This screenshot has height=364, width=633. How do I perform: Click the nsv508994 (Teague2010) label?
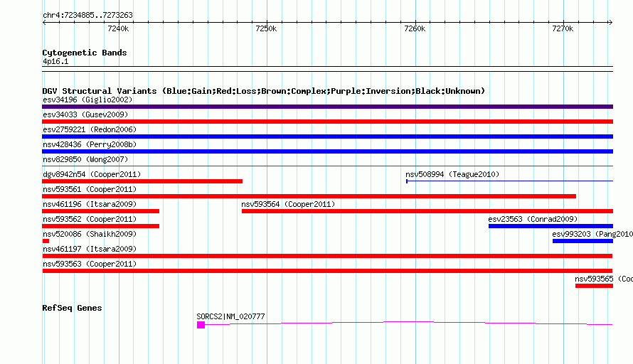[452, 174]
